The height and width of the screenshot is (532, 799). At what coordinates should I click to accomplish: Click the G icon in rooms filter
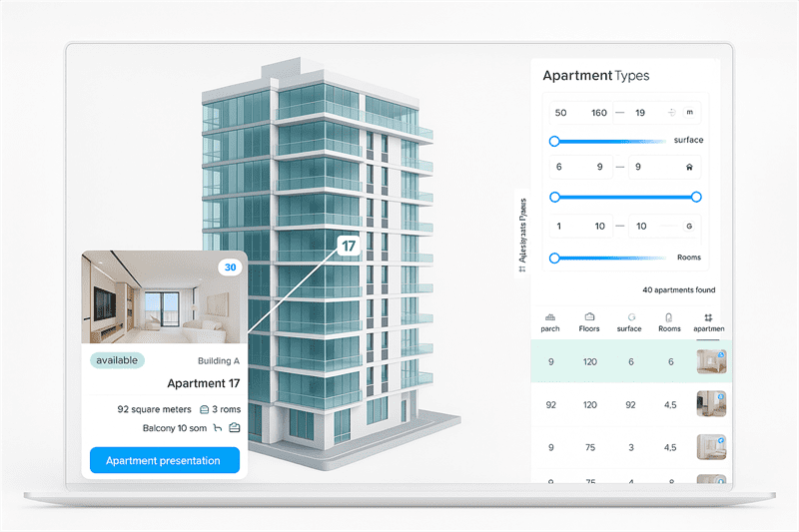[688, 227]
